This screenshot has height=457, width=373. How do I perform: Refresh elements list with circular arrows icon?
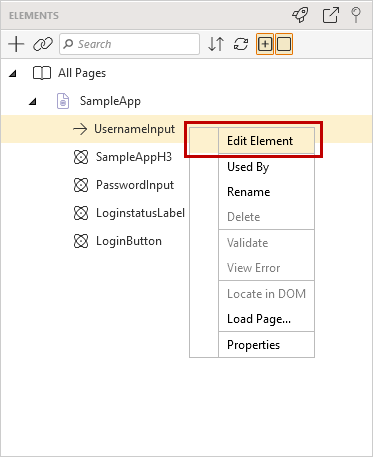click(241, 44)
